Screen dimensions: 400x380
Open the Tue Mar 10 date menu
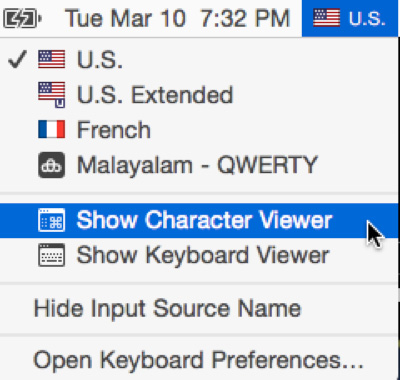pos(125,18)
